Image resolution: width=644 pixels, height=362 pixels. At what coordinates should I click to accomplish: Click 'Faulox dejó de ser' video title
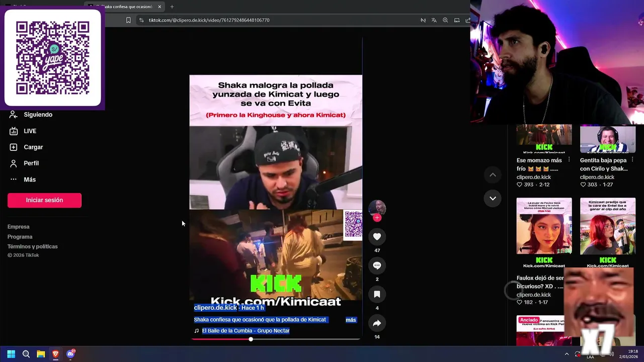tap(540, 282)
